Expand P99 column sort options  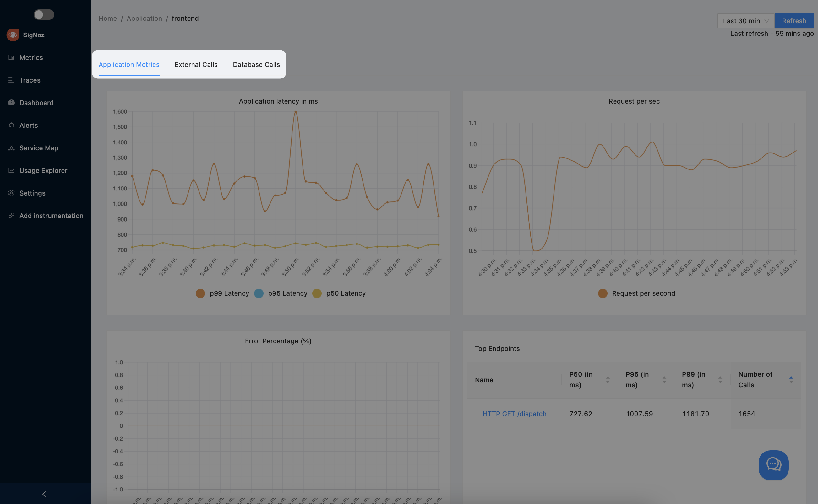(x=720, y=379)
